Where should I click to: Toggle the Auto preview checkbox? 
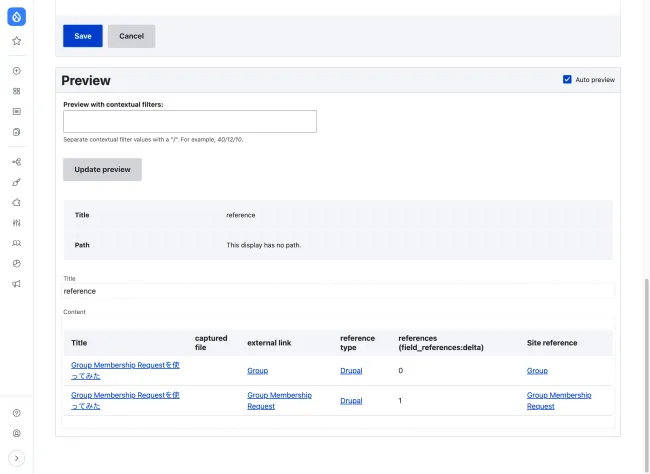(x=567, y=79)
